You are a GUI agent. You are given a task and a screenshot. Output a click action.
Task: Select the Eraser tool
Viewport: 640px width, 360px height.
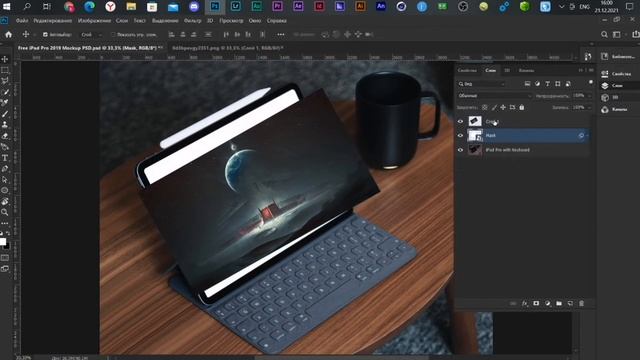(x=5, y=136)
